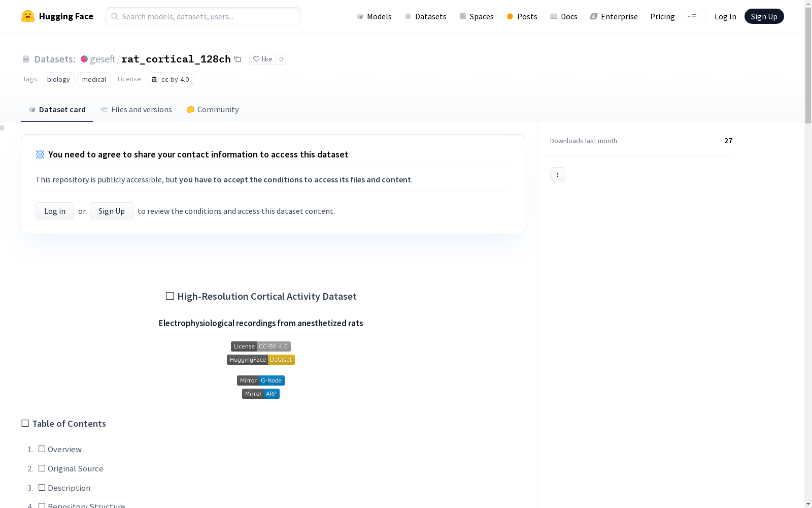This screenshot has width=812, height=508.
Task: Click Sign Up in the access notice
Action: coord(112,211)
